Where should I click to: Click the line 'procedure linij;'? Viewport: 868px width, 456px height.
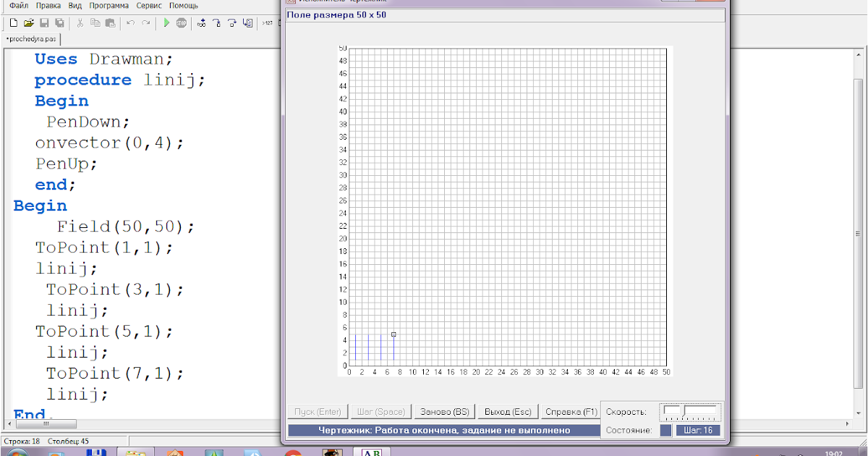(x=120, y=80)
